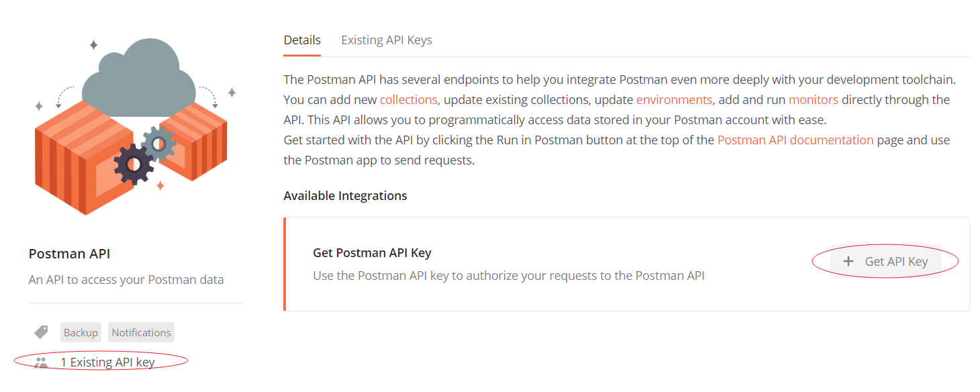Open the Postman API documentation link

[x=795, y=140]
